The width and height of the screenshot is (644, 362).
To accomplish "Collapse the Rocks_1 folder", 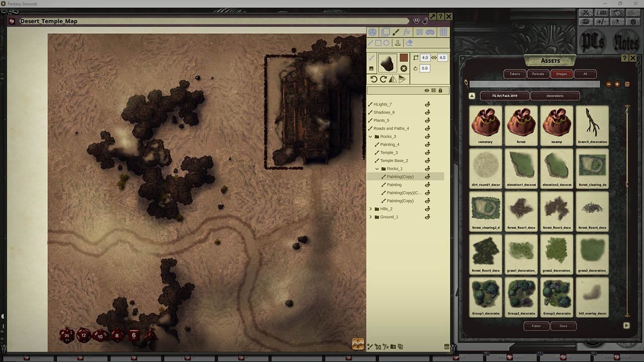I will click(376, 168).
